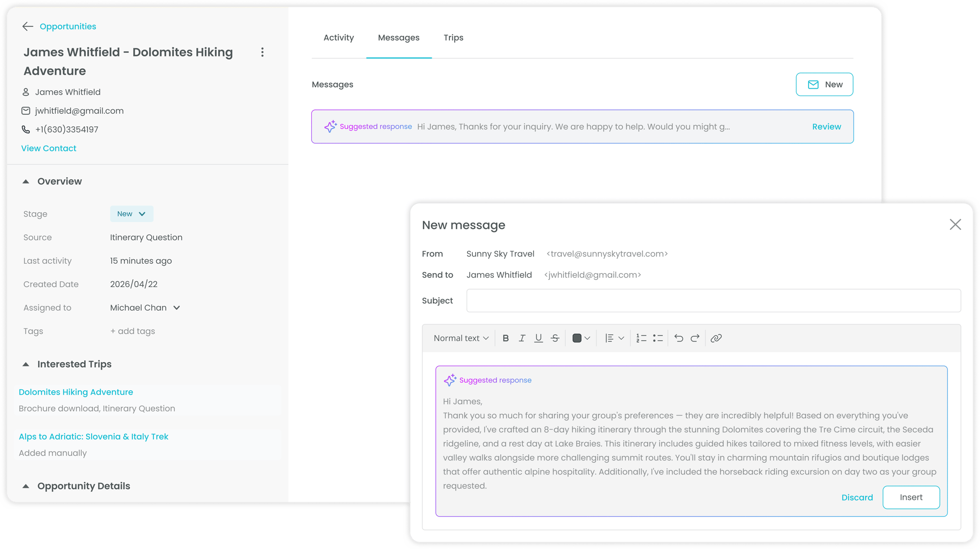The width and height of the screenshot is (980, 549).
Task: Insert a bulleted list
Action: coord(658,338)
